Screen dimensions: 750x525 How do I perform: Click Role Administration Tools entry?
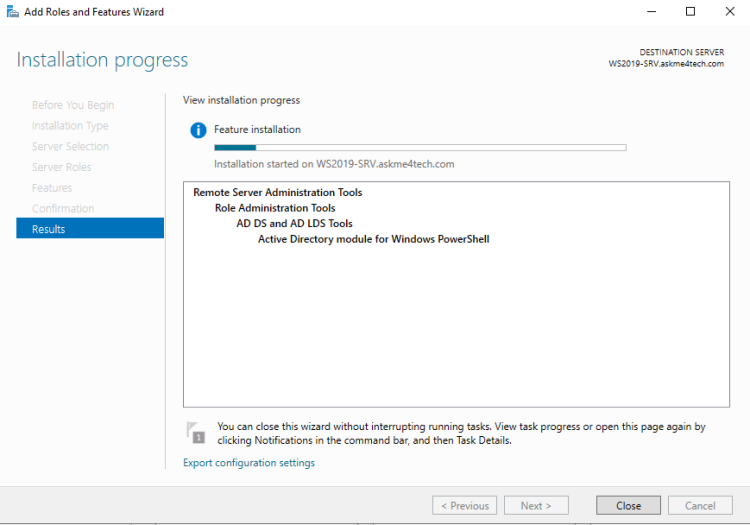[275, 208]
